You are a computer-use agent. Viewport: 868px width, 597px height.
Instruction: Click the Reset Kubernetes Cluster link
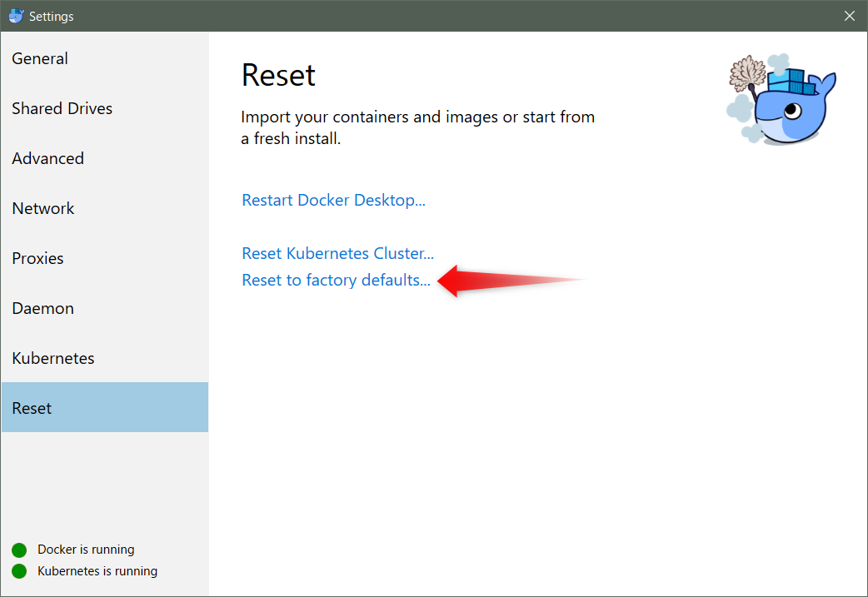337,253
